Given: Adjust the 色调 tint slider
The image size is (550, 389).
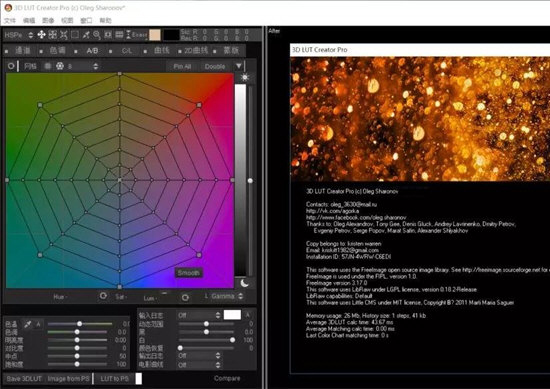Looking at the screenshot, I should [x=77, y=332].
